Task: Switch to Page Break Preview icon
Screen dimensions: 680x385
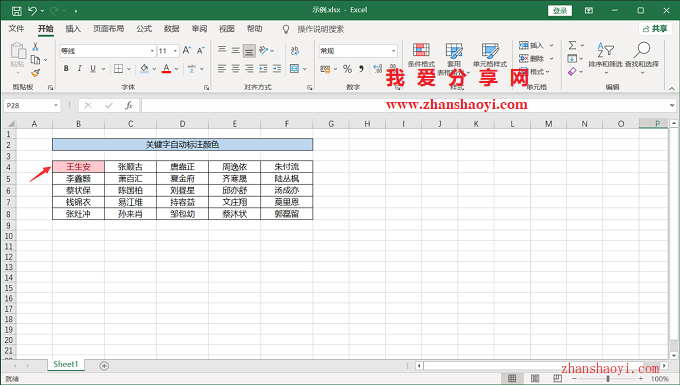Action: click(558, 378)
